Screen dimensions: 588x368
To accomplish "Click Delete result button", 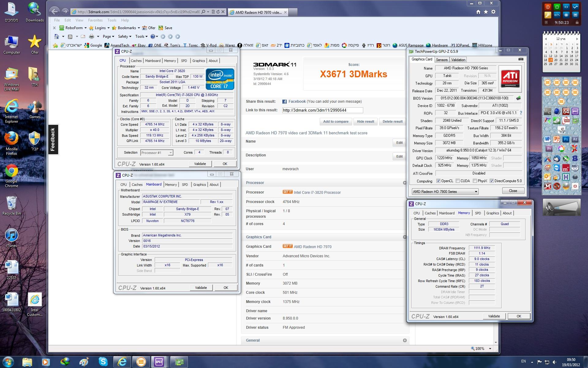I will click(x=392, y=121).
